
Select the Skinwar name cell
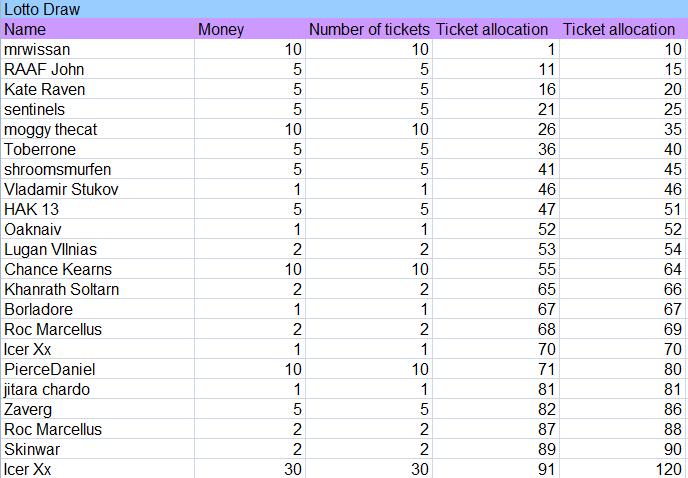tap(32, 450)
